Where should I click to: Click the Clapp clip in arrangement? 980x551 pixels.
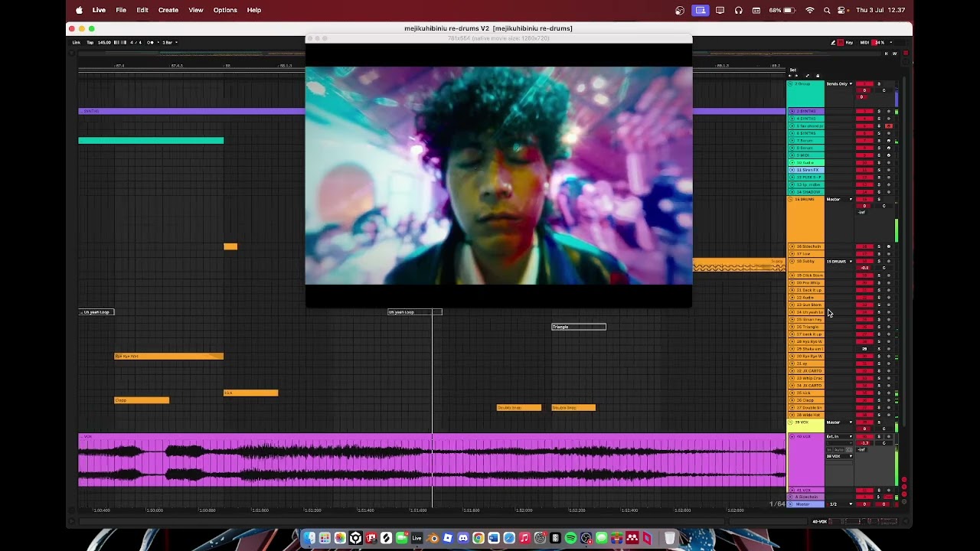(142, 400)
